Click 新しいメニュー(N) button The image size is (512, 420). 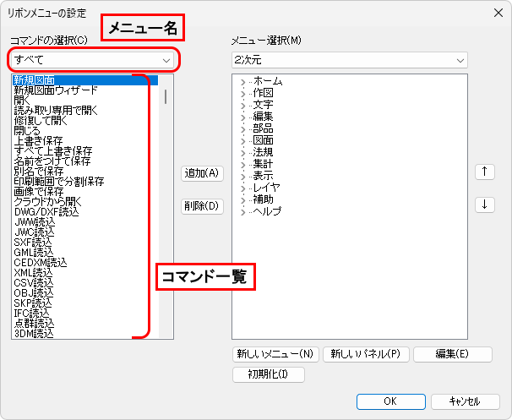coord(275,354)
